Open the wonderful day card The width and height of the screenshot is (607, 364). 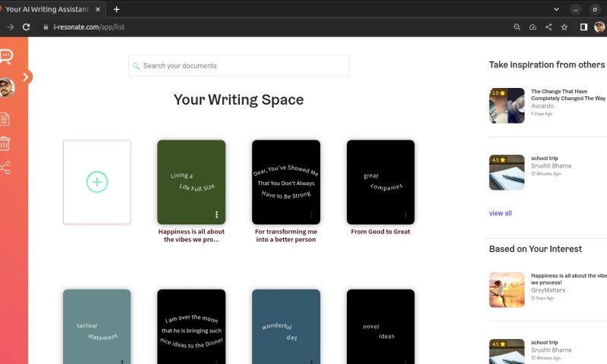(x=286, y=327)
